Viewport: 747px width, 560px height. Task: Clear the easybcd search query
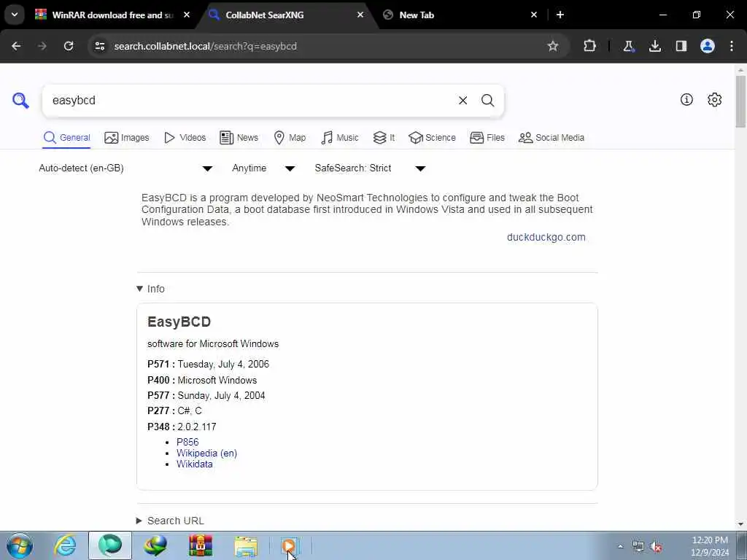point(462,101)
